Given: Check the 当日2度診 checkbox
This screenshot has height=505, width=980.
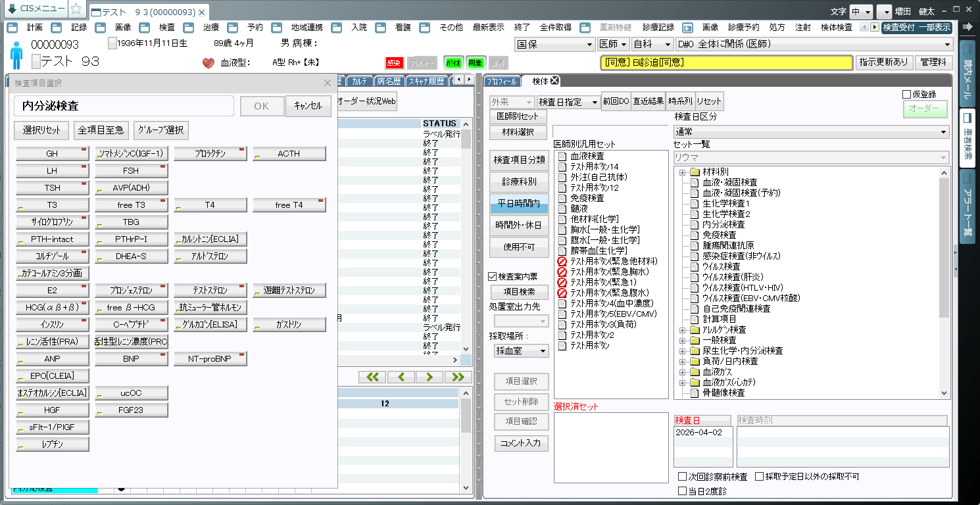Looking at the screenshot, I should pyautogui.click(x=682, y=491).
